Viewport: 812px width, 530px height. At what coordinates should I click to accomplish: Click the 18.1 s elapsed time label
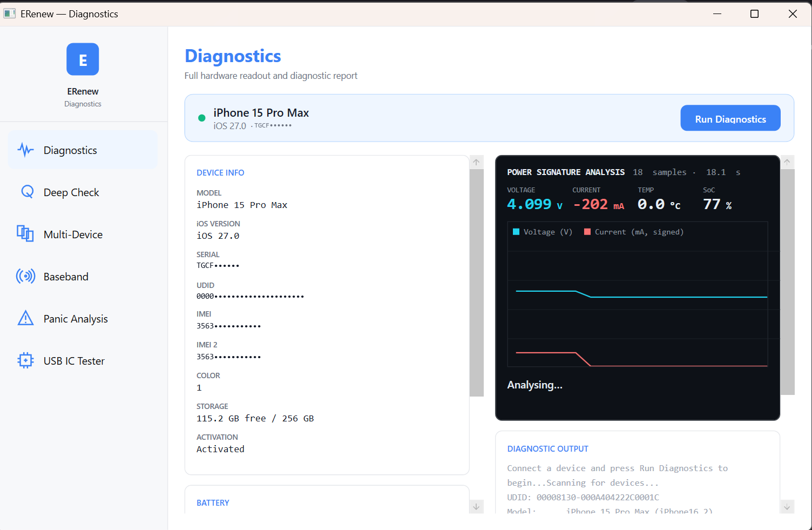coord(723,172)
